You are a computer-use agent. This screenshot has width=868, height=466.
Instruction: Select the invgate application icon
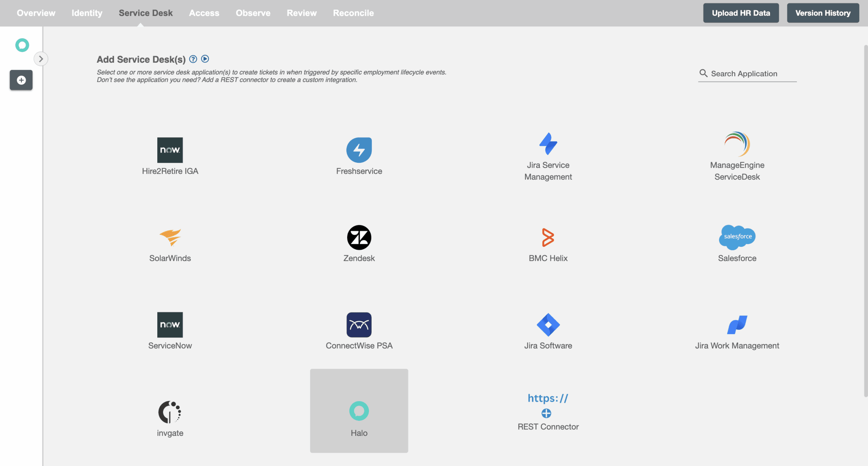click(170, 412)
